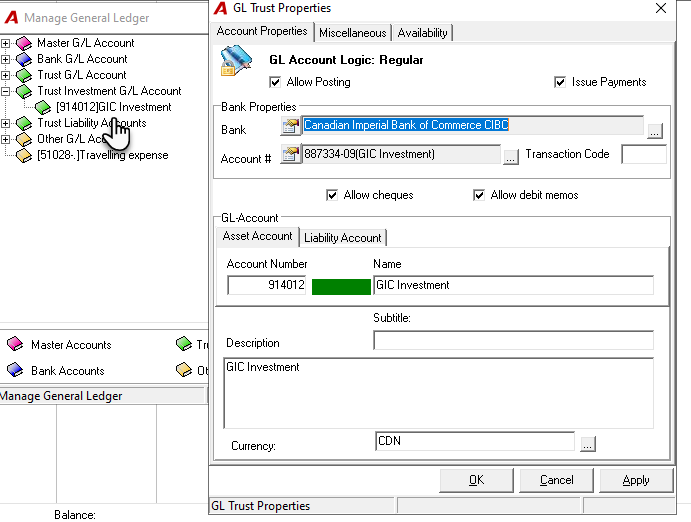The width and height of the screenshot is (691, 522).
Task: Select the Liability Account tab
Action: pyautogui.click(x=343, y=238)
